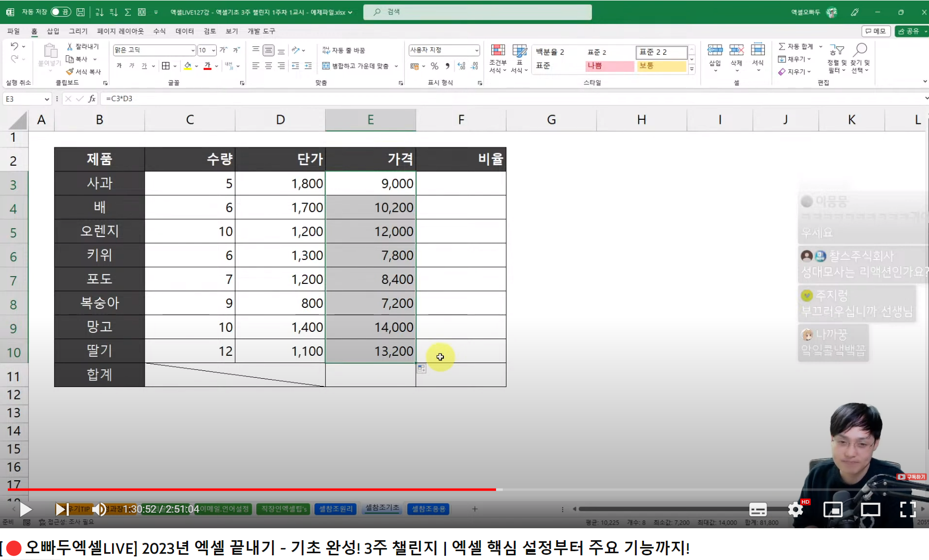Toggle italic 가 formatting
The width and height of the screenshot is (929, 560).
coord(132,66)
